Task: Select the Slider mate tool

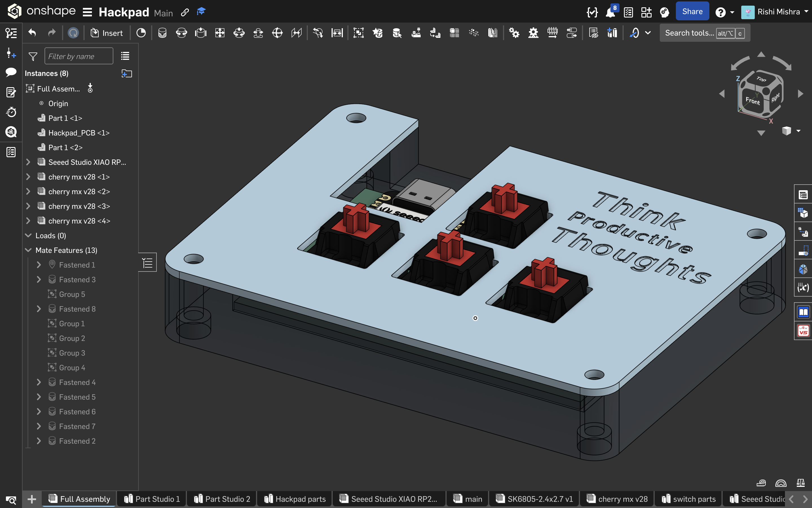Action: 201,33
